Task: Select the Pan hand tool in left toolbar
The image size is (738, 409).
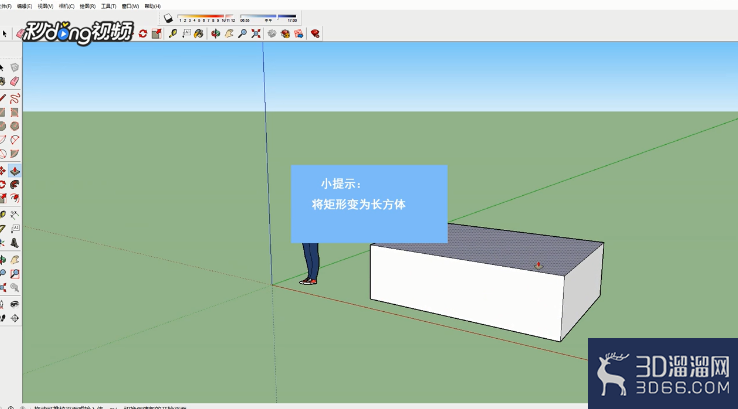Action: (15, 260)
